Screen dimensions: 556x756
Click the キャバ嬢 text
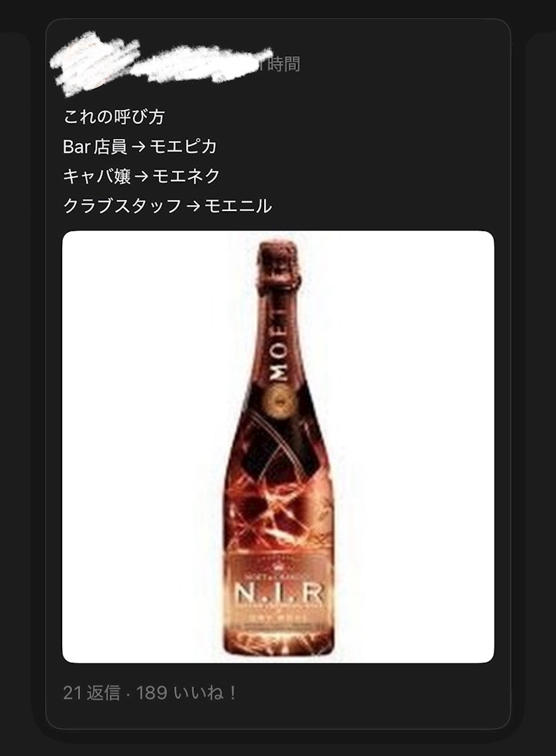click(x=97, y=177)
